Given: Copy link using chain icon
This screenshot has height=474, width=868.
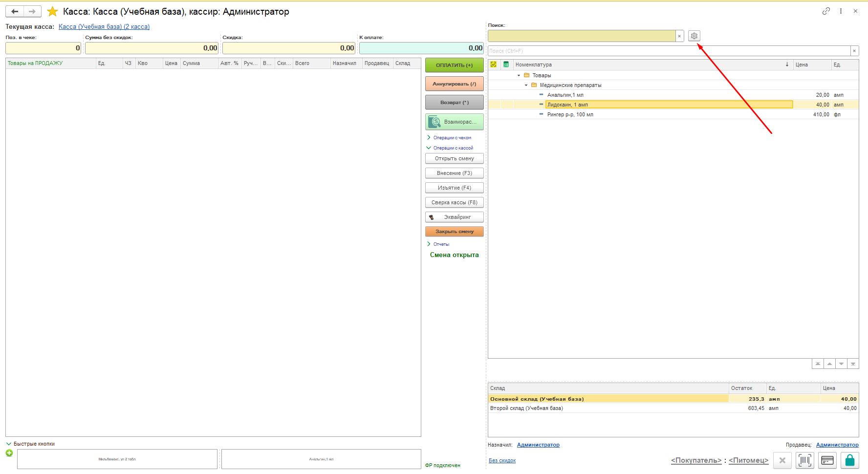Looking at the screenshot, I should [x=826, y=11].
